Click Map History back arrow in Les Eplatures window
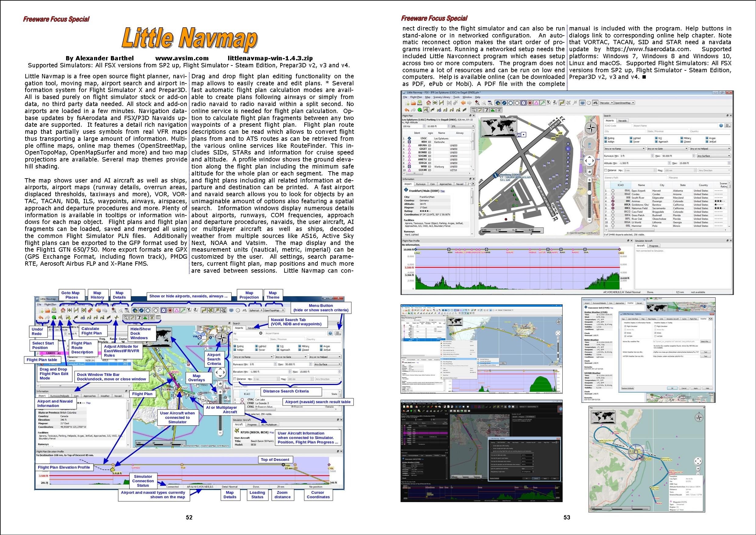The image size is (756, 535). click(x=463, y=103)
